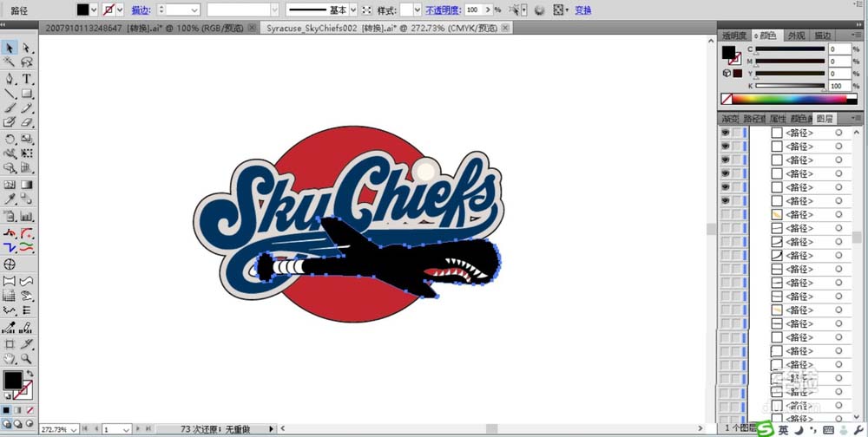Go to first artboard in status bar

point(85,429)
